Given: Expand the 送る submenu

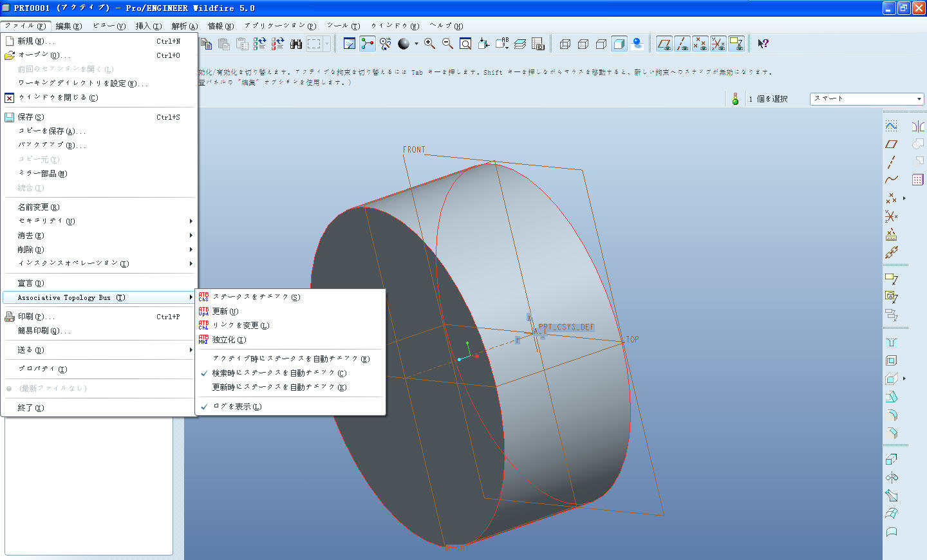Looking at the screenshot, I should point(99,350).
